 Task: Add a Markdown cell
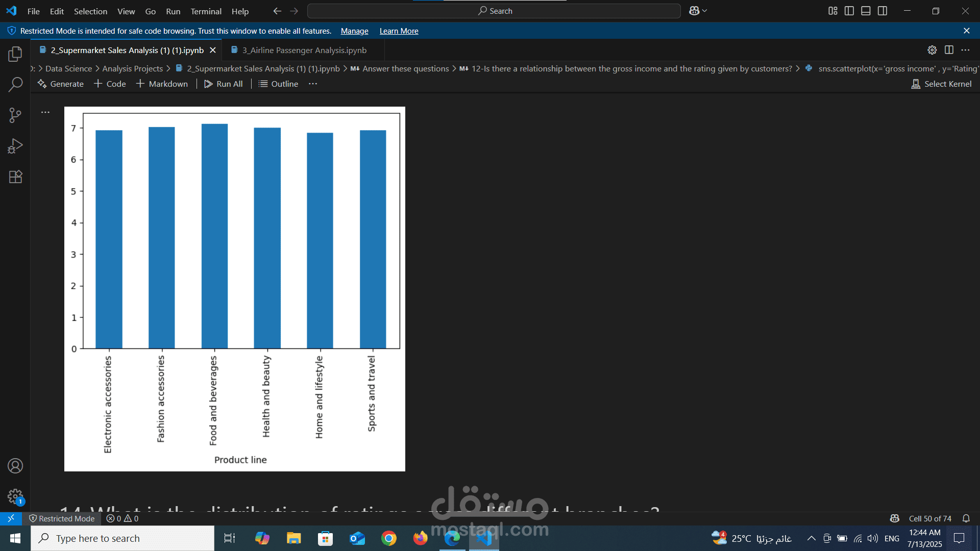point(162,84)
